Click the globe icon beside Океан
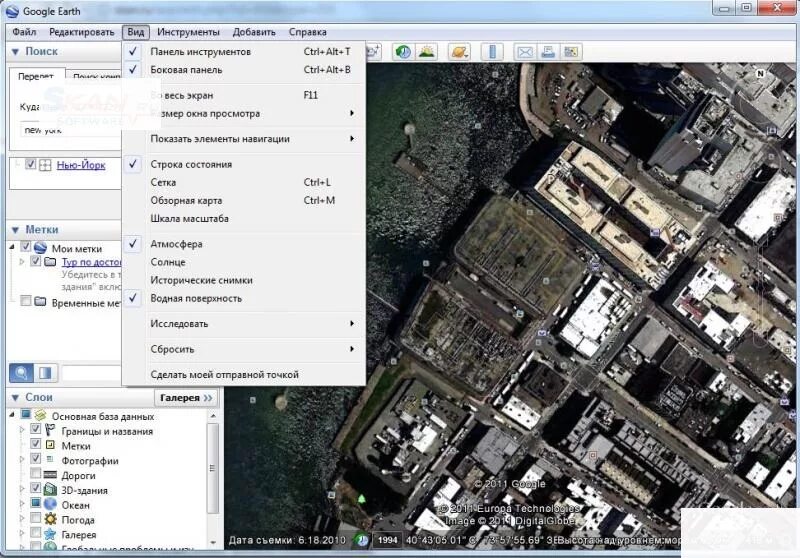 point(50,504)
